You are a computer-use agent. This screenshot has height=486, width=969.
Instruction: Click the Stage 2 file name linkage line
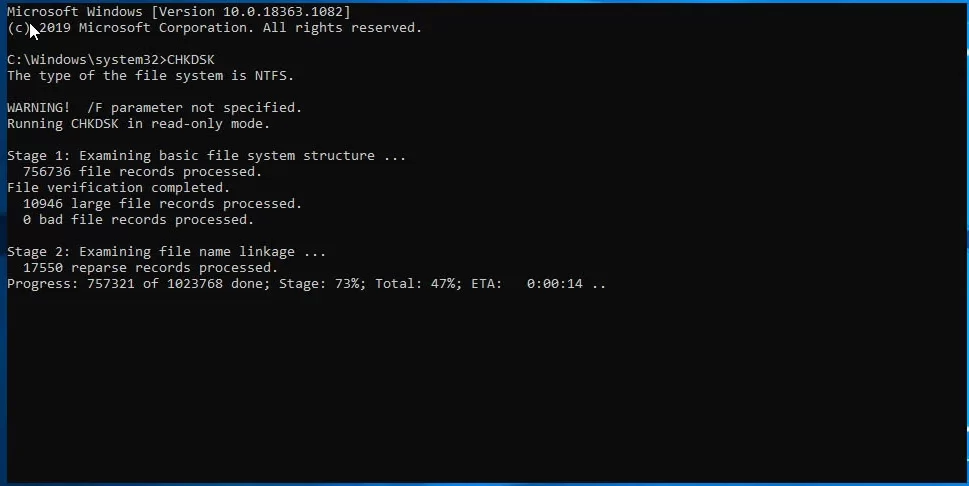(x=166, y=252)
